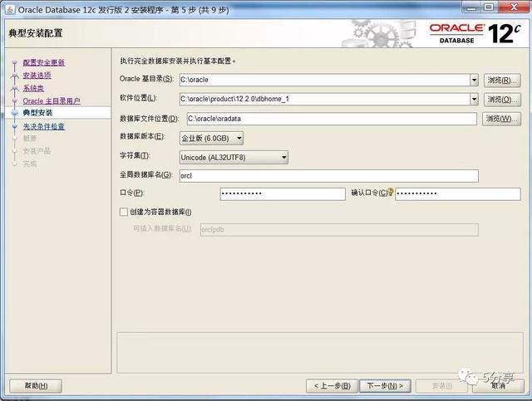Viewport: 532px width, 401px height.
Task: Close the installer window
Action: pyautogui.click(x=514, y=7)
